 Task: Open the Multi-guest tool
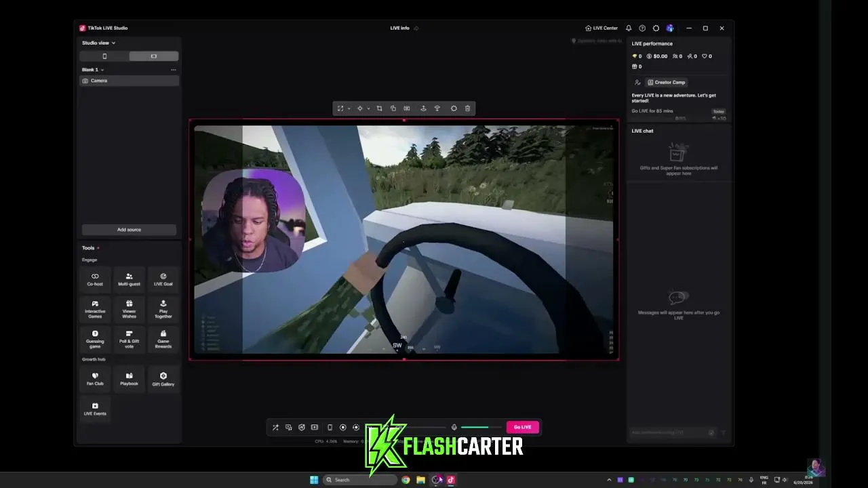tap(129, 279)
